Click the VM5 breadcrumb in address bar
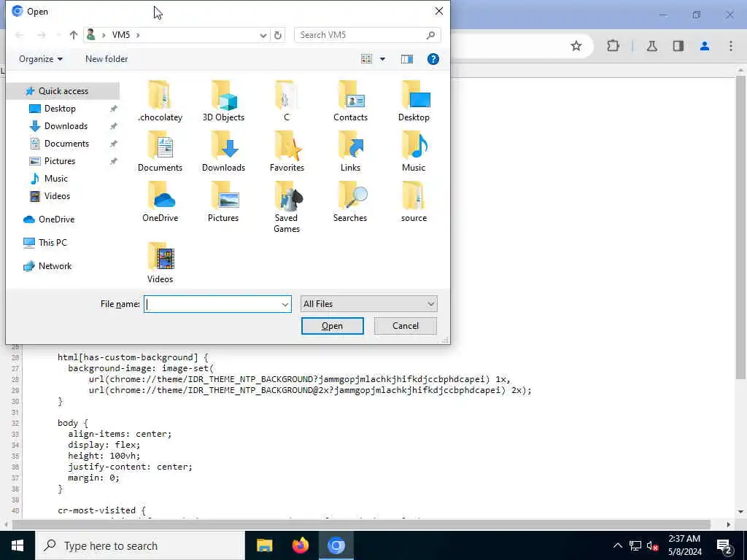 tap(121, 35)
